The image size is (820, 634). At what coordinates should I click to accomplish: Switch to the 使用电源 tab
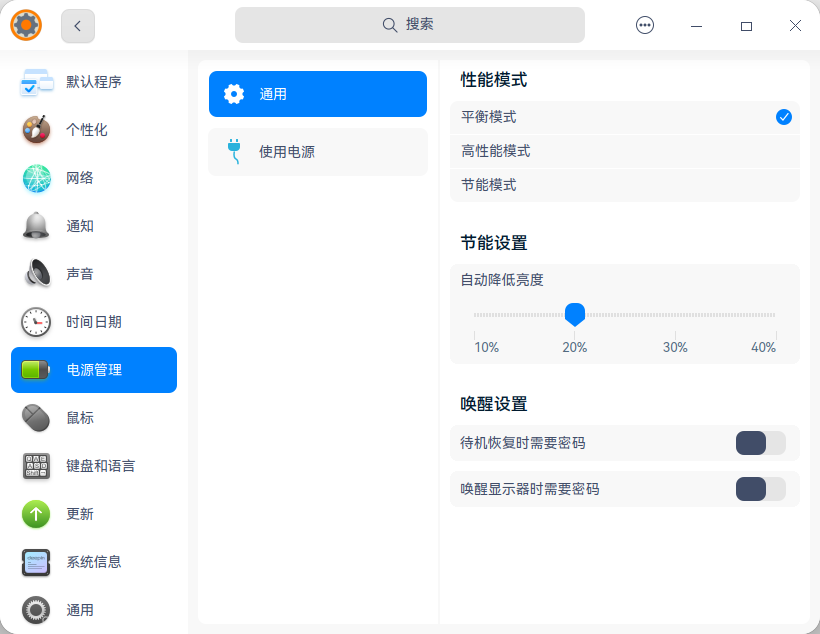317,151
